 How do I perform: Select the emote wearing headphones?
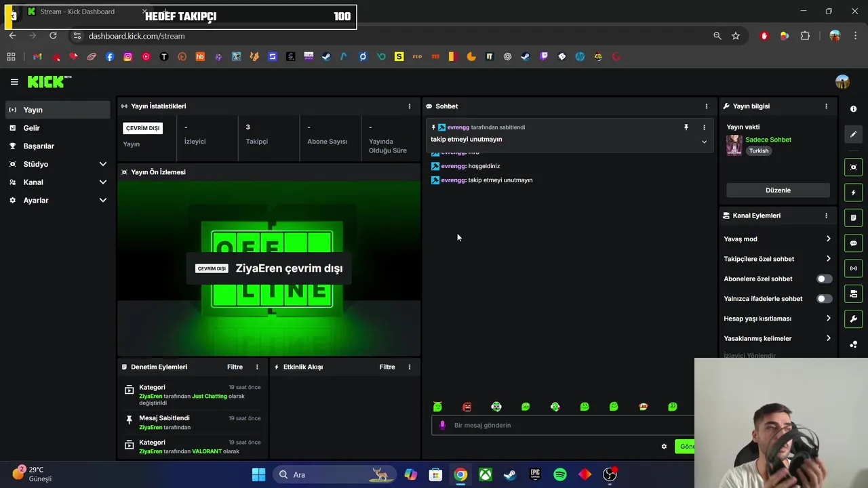click(496, 407)
